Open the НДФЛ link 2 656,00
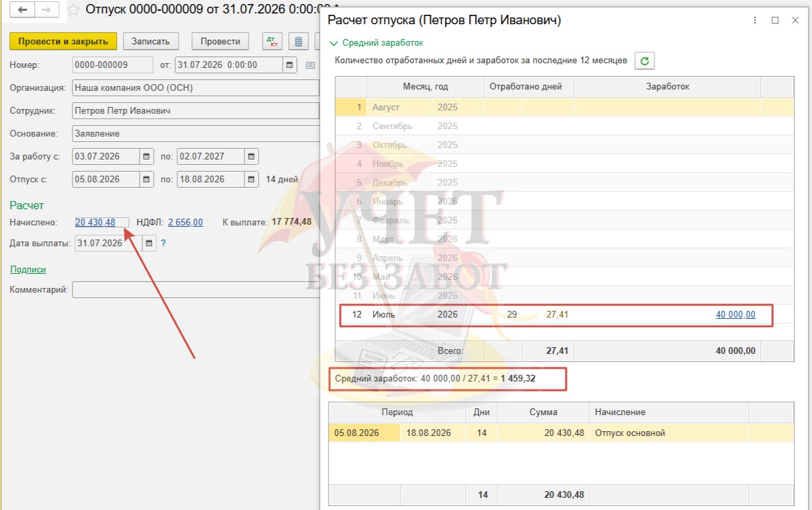Screen dimensions: 812x510 (186, 222)
